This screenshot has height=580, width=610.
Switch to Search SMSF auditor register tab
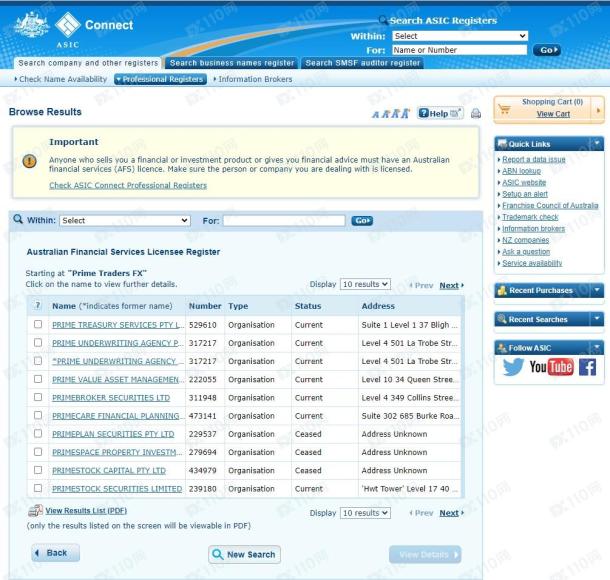coord(363,63)
